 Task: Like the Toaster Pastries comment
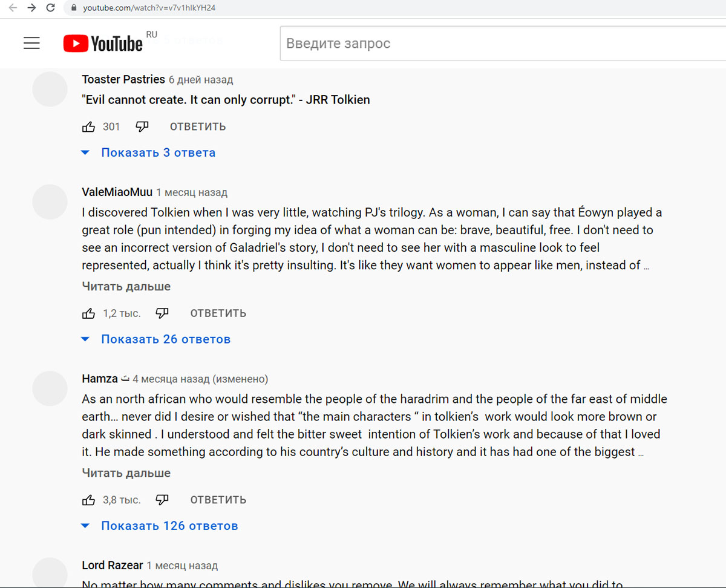(x=89, y=126)
